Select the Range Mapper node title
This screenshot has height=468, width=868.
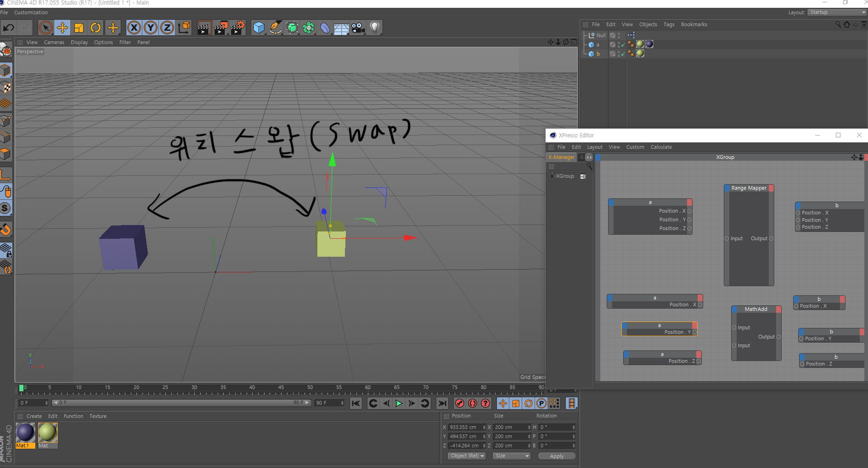(749, 188)
